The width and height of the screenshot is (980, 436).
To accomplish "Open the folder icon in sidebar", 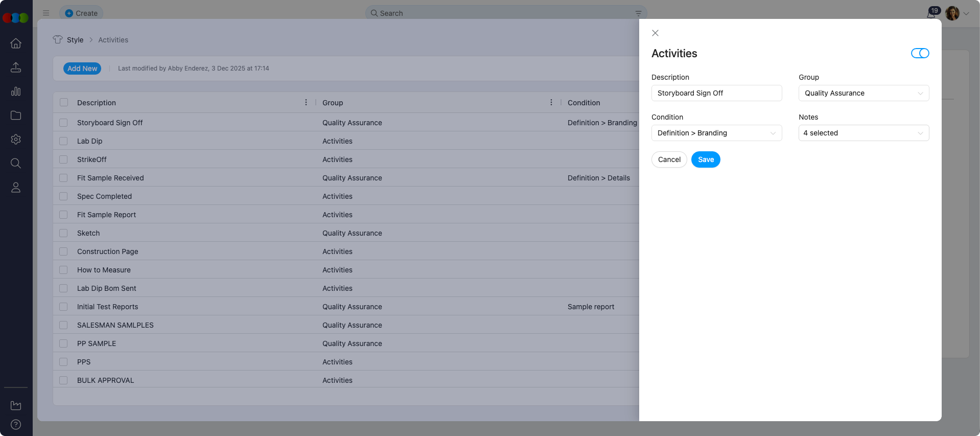I will tap(16, 116).
